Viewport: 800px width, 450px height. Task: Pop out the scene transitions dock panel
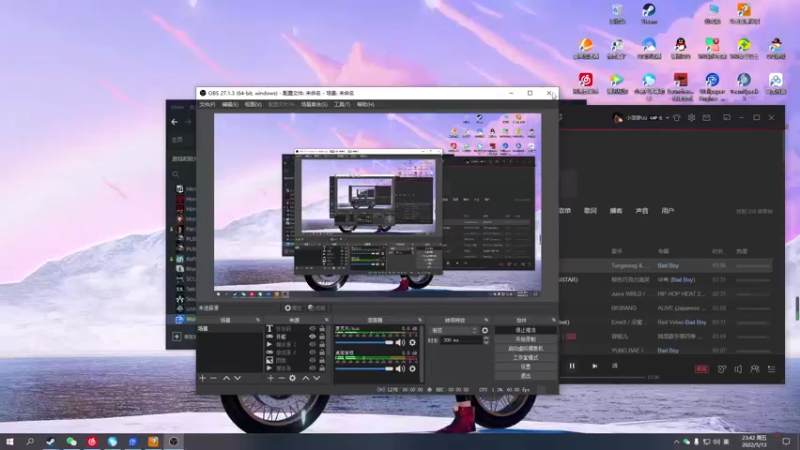[486, 320]
